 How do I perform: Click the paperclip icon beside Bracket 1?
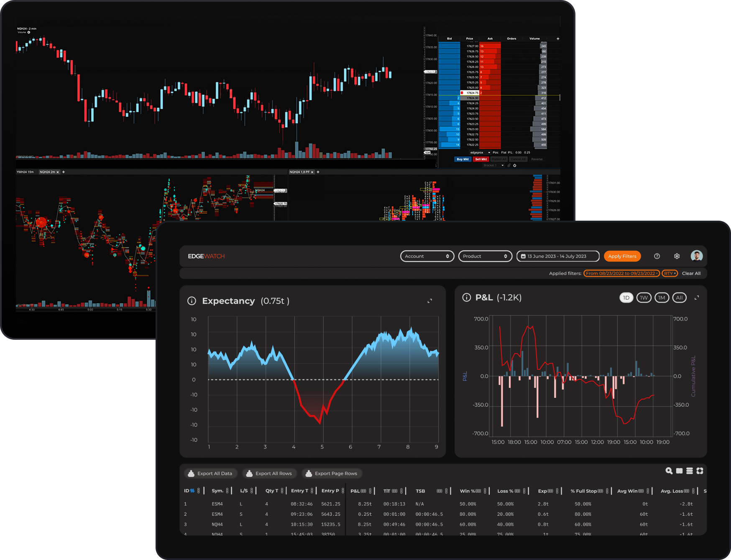tap(509, 165)
